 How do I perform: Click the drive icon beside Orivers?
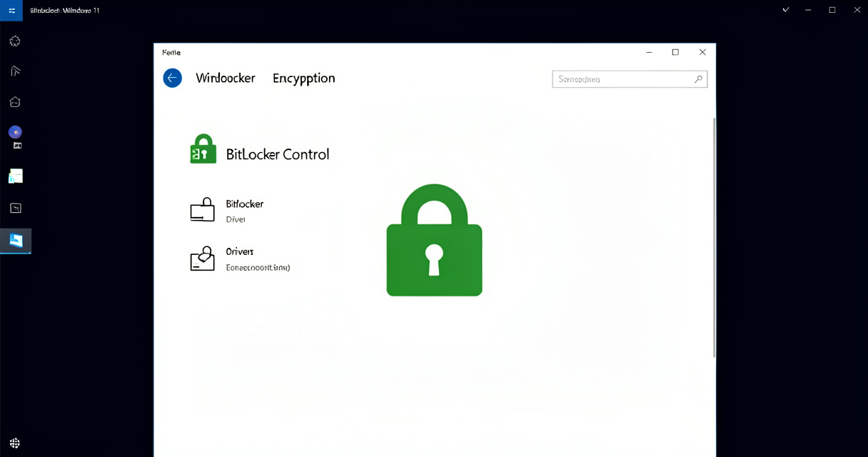pos(202,258)
